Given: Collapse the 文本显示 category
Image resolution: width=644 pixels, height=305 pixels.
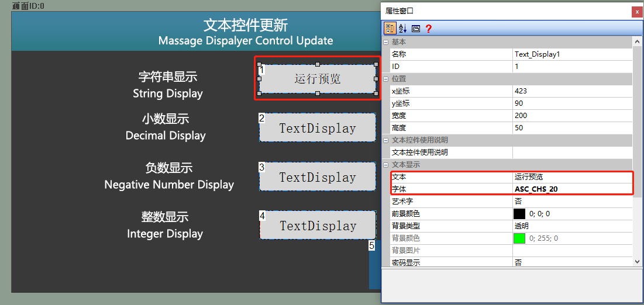Looking at the screenshot, I should (x=385, y=165).
